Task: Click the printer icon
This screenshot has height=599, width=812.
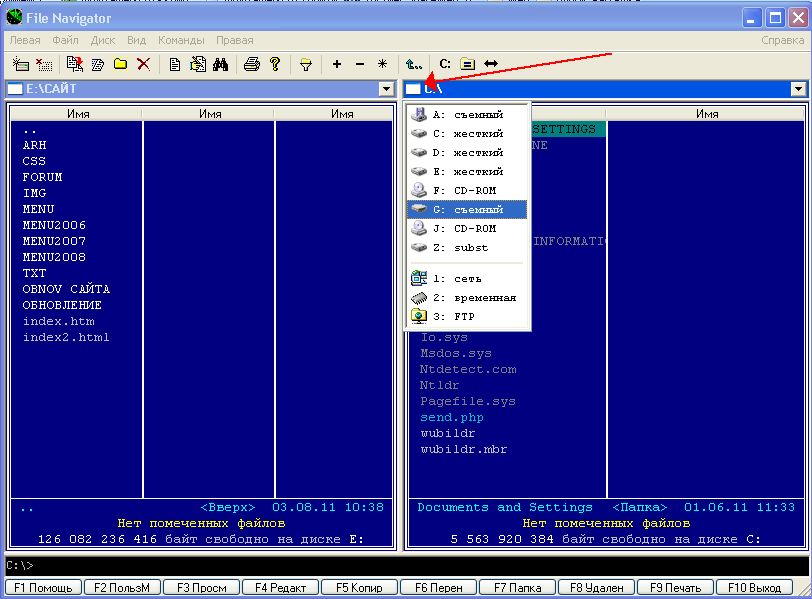Action: (x=252, y=64)
